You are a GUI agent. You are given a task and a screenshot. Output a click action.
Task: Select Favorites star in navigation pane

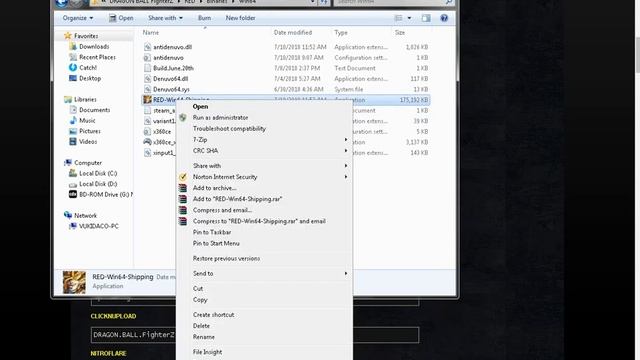coord(68,36)
